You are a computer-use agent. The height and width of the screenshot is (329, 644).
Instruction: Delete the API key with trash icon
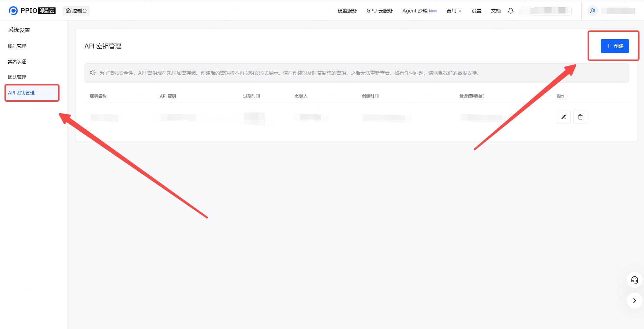(x=580, y=117)
